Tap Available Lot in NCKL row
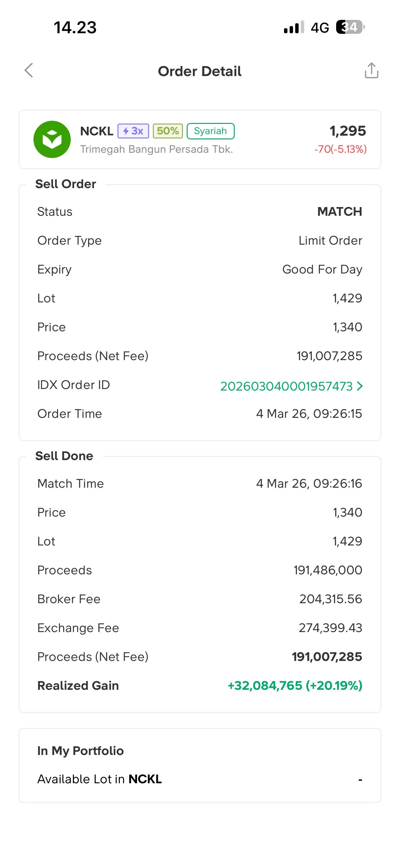Image resolution: width=400 pixels, height=868 pixels. point(99,779)
